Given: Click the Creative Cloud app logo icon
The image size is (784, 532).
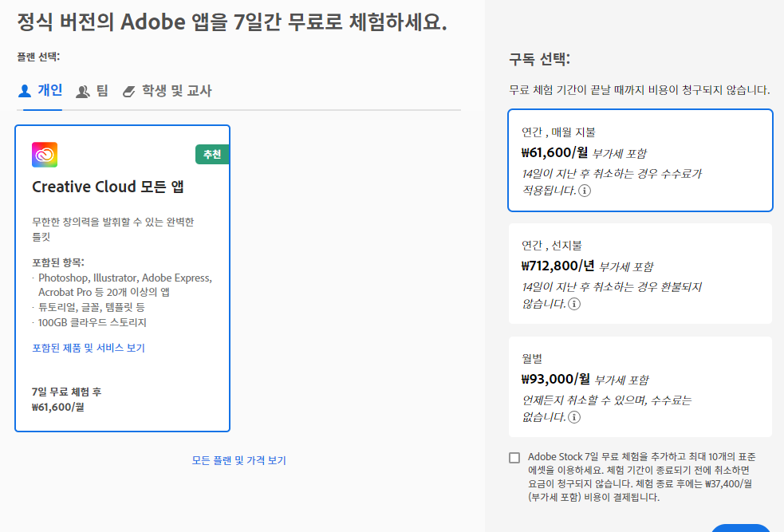Looking at the screenshot, I should (45, 155).
